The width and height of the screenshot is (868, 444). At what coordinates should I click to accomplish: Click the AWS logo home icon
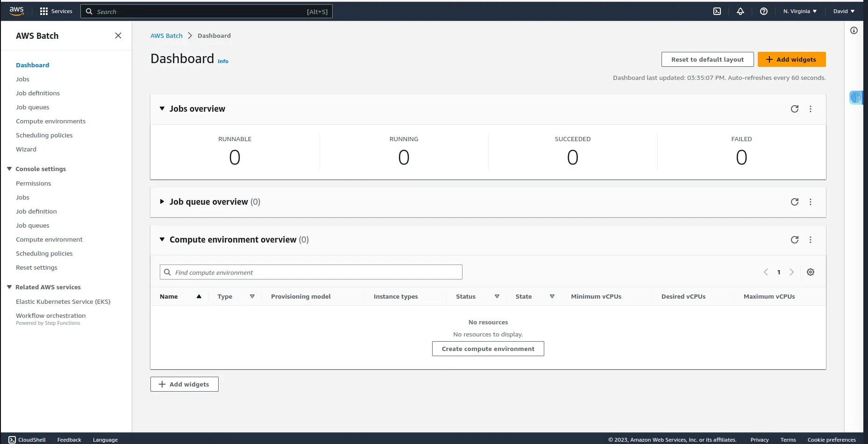[16, 11]
